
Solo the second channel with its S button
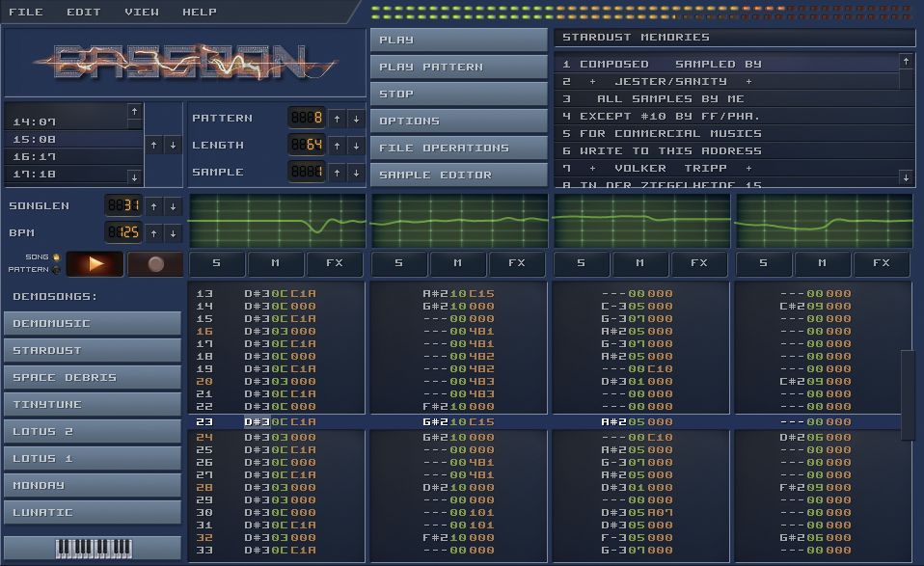tap(399, 262)
